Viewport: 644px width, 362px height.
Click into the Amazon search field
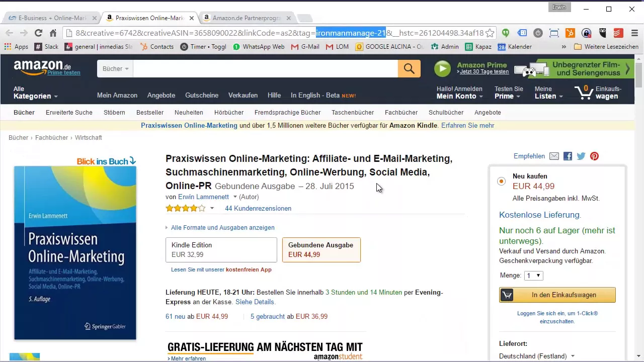point(265,68)
